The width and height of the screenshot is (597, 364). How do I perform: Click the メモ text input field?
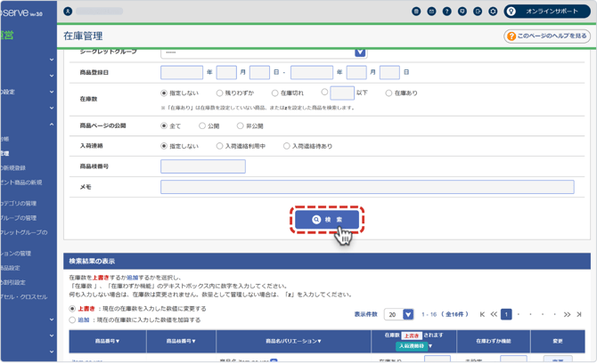[367, 188]
